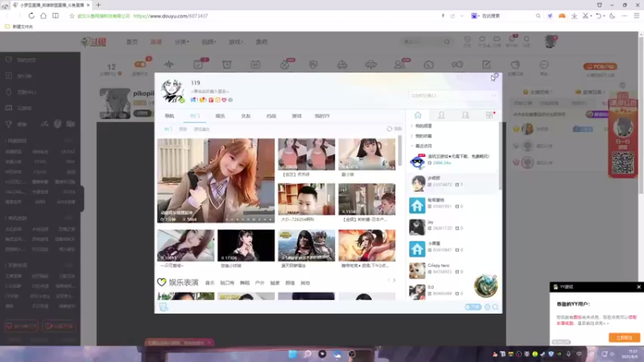
Task: Click the Douyu header search box
Action: click(426, 42)
